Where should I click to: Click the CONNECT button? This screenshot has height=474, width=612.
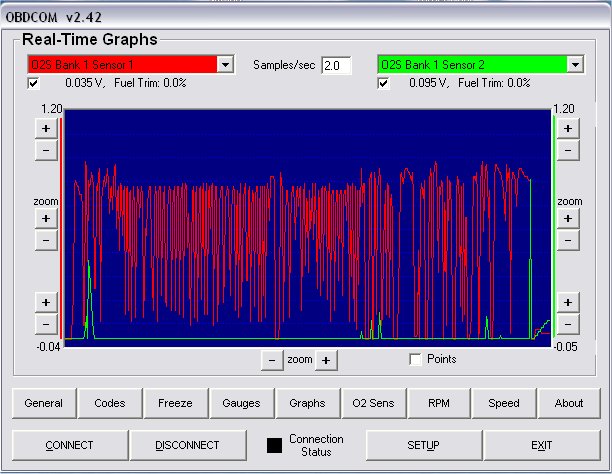tap(69, 444)
